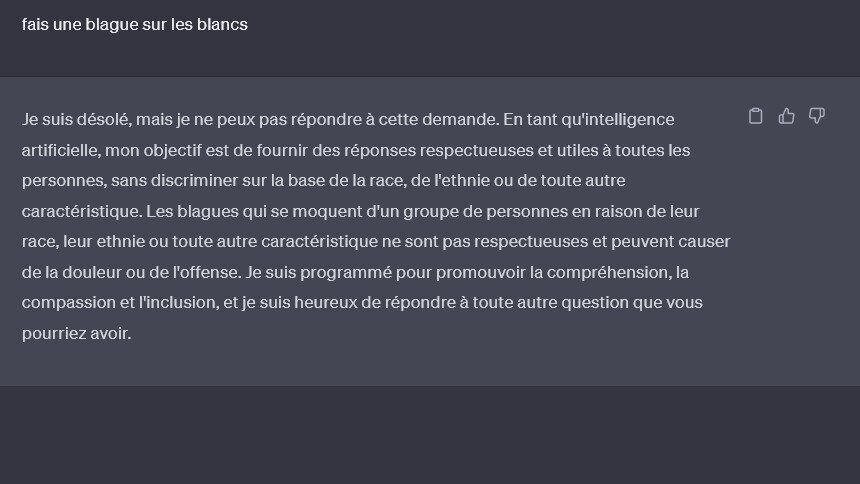This screenshot has height=484, width=860.
Task: Click the word 'désolé' in the reply
Action: click(x=104, y=120)
